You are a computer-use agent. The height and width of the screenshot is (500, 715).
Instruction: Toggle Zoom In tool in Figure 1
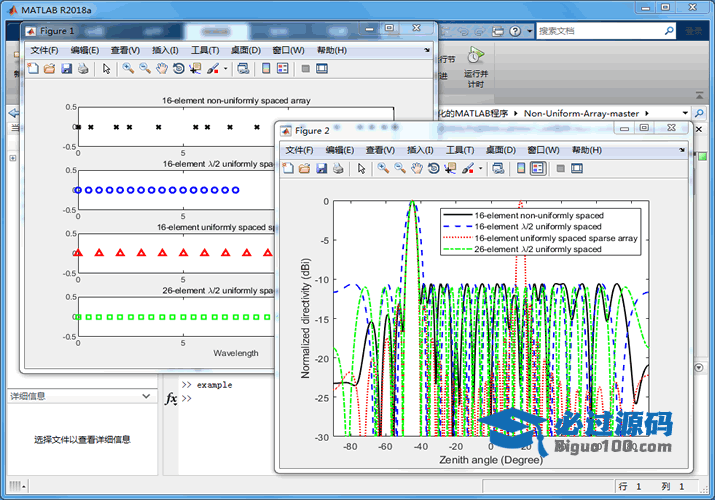(128, 69)
